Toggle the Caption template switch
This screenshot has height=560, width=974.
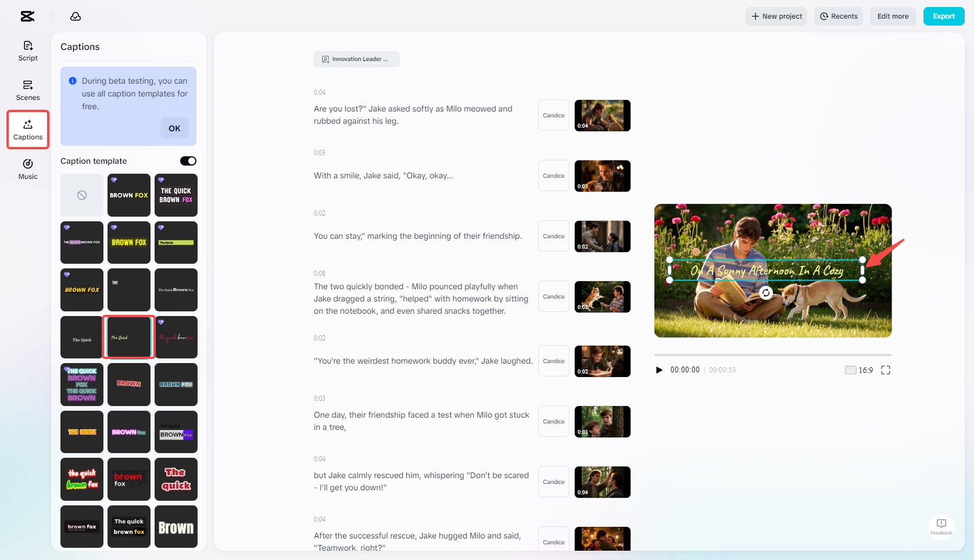tap(188, 161)
